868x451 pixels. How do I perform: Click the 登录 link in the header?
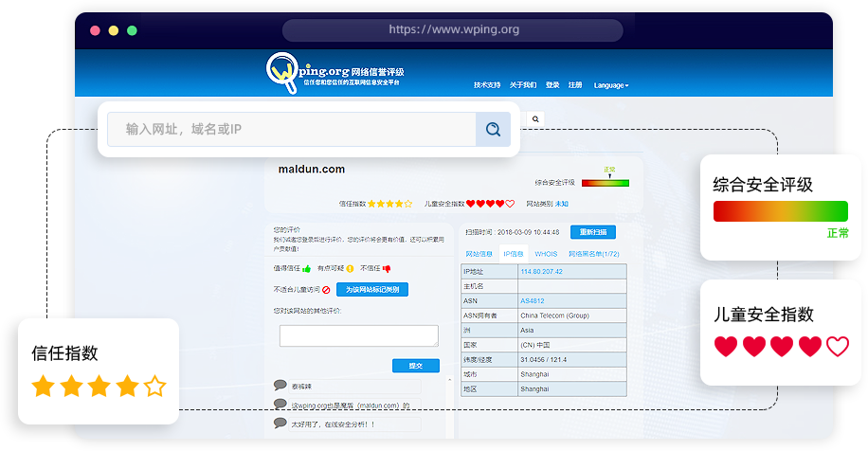coord(552,85)
